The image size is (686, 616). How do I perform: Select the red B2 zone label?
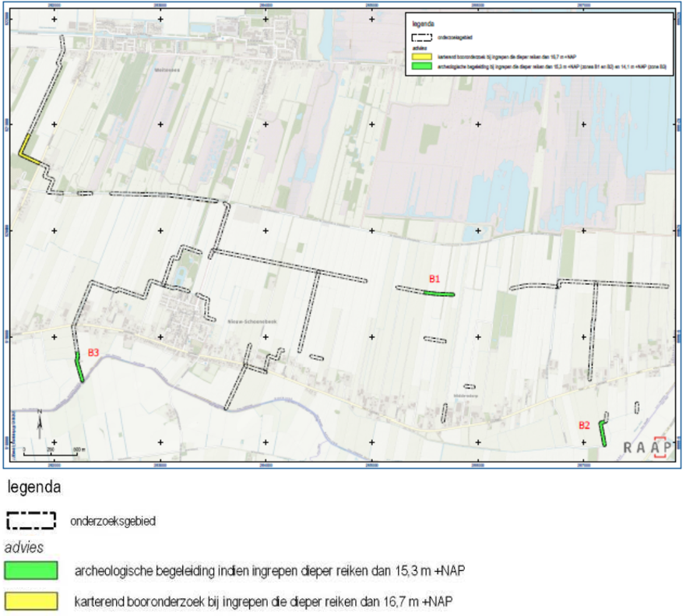(x=584, y=424)
